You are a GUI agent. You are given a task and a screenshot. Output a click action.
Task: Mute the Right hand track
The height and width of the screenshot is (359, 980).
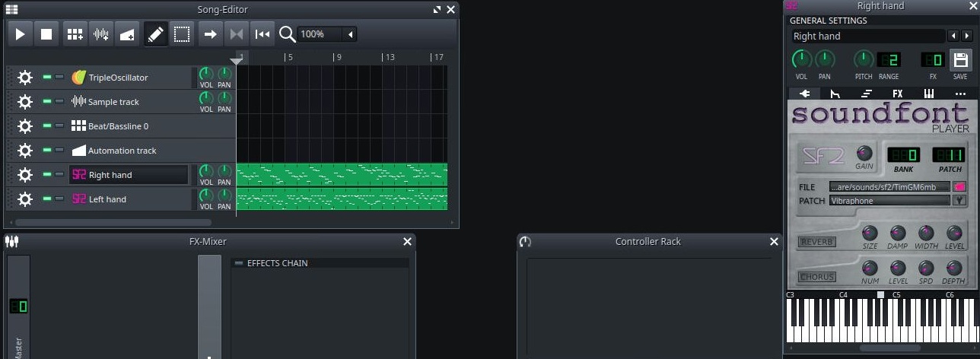47,174
